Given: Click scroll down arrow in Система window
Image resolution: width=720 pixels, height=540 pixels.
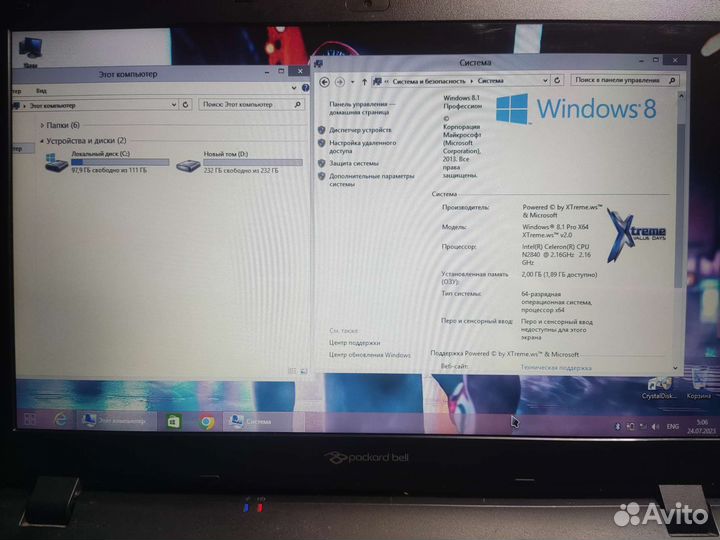Looking at the screenshot, I should pos(675,368).
